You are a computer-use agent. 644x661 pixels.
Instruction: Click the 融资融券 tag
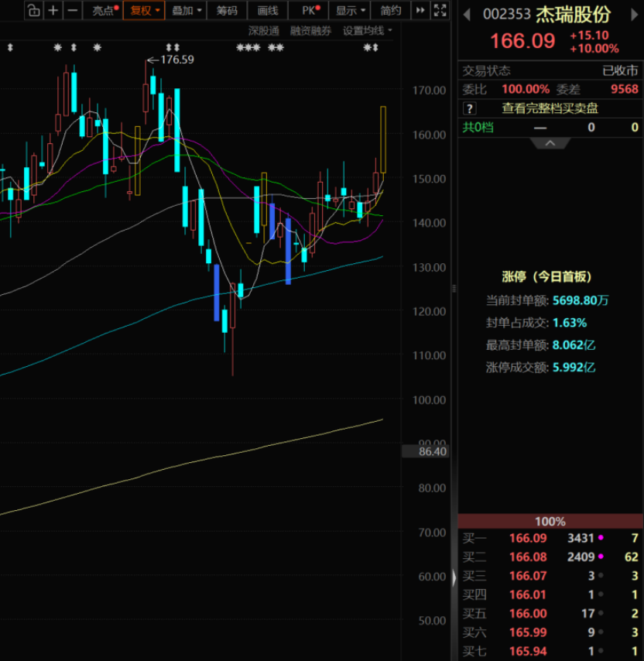pyautogui.click(x=310, y=31)
